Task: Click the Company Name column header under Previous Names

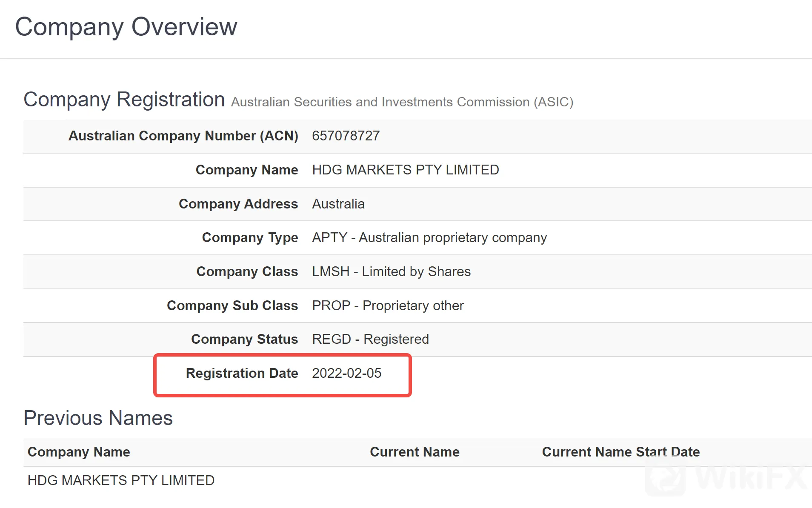Action: [79, 452]
